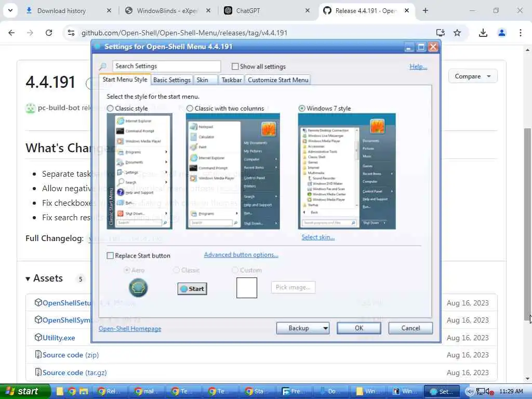Click the Windows 7 style preview thumbnail
Image resolution: width=532 pixels, height=399 pixels.
(347, 171)
